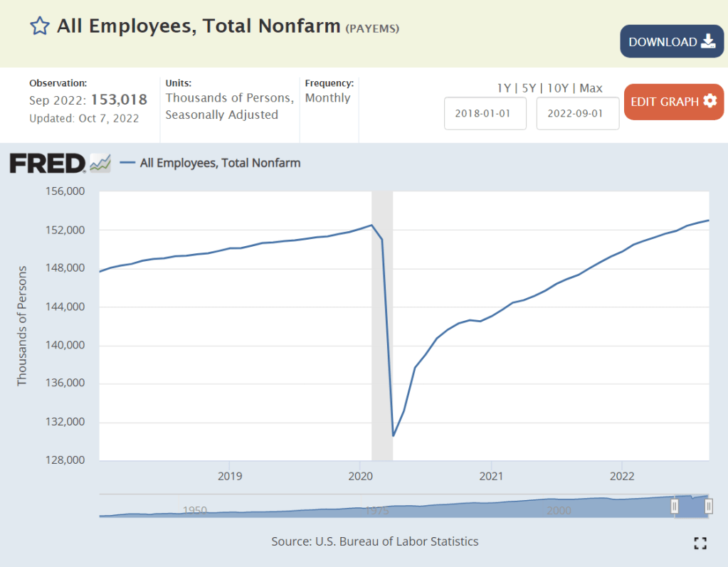Click the blue line swatch in legend
Viewport: 728px width, 567px height.
pos(127,163)
